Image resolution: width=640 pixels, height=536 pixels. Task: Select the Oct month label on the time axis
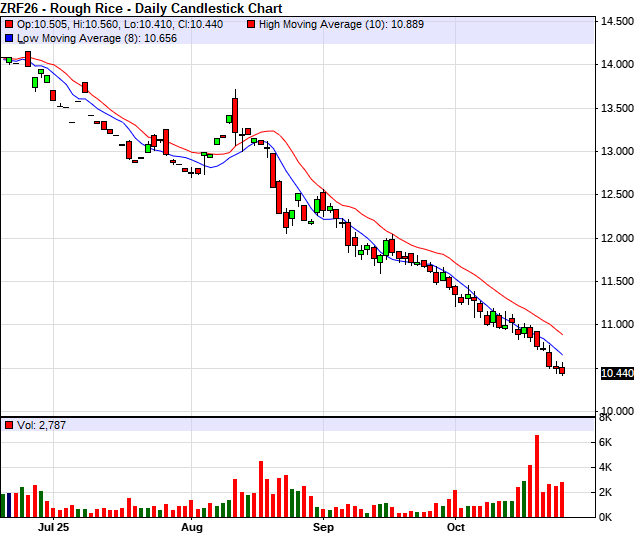pos(456,526)
